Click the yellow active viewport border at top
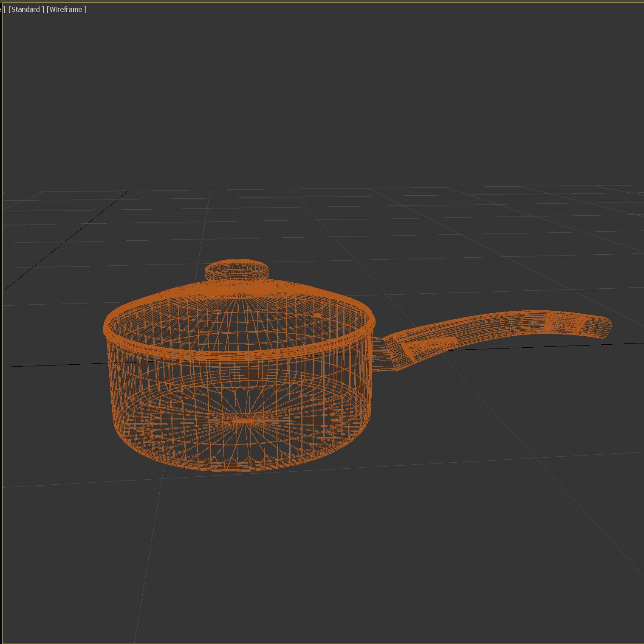 tap(322, 3)
